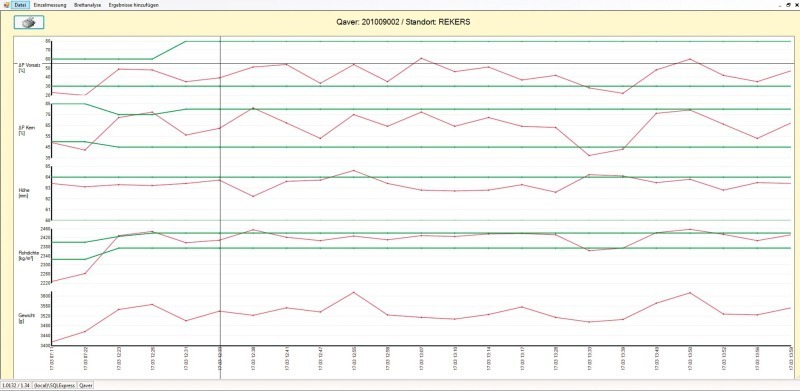Select the Rohdichte dip point at 13:33

pyautogui.click(x=589, y=251)
